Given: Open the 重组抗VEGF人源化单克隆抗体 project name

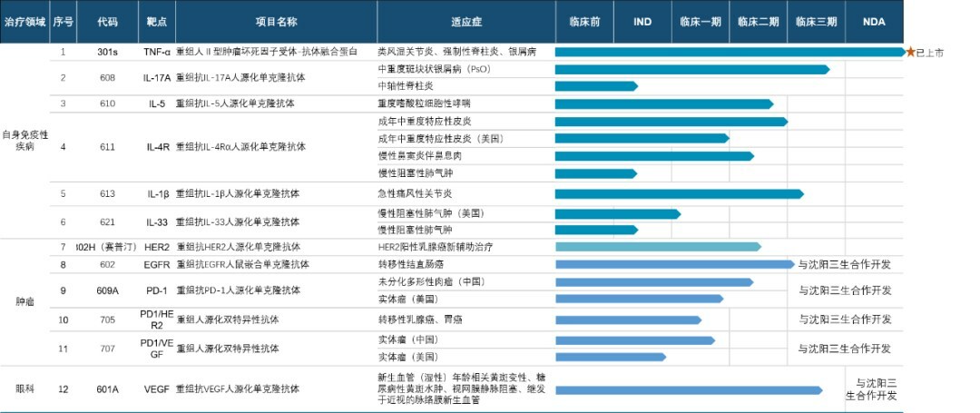Looking at the screenshot, I should [x=237, y=389].
